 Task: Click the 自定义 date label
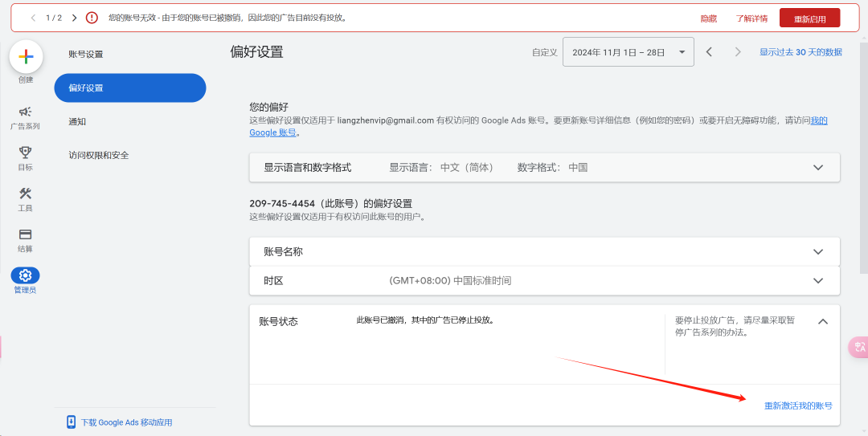(544, 52)
